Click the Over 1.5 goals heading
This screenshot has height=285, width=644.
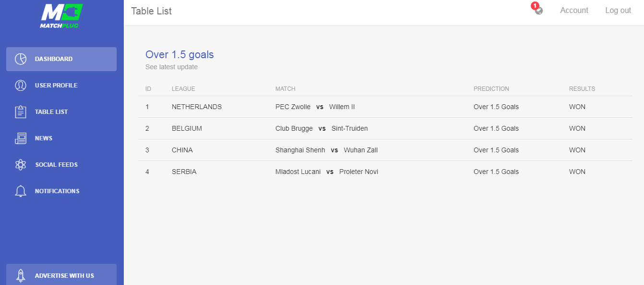pyautogui.click(x=179, y=55)
